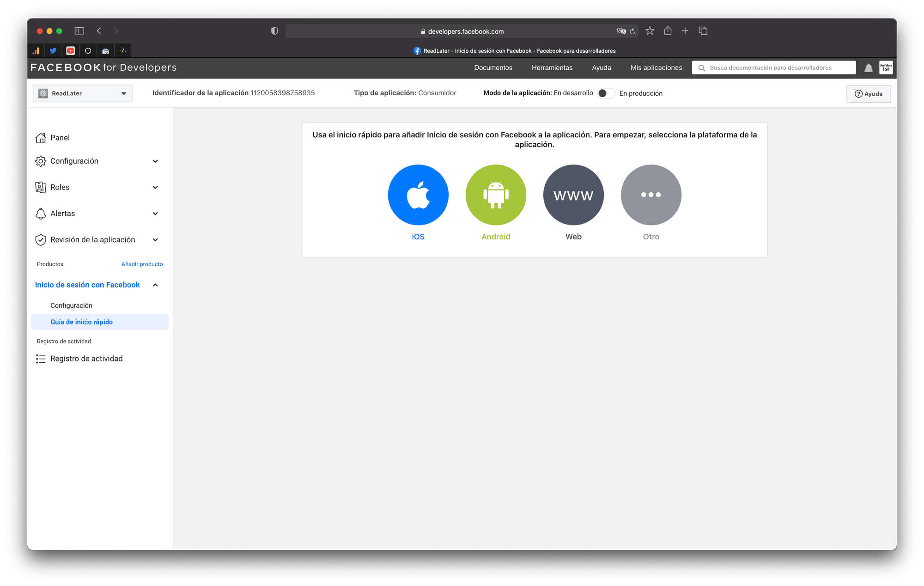Click the FACEBOOK for Developers logo
This screenshot has width=924, height=586.
[x=103, y=67]
